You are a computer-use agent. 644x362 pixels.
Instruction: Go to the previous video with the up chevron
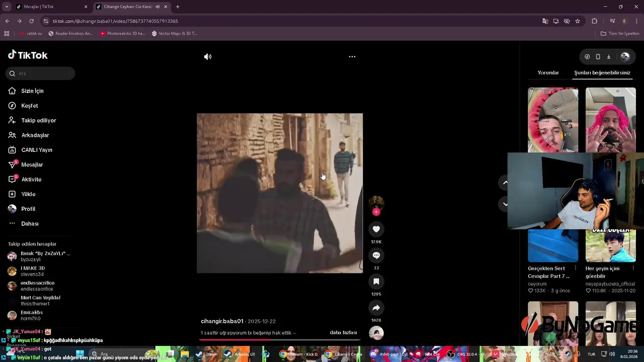click(x=505, y=183)
